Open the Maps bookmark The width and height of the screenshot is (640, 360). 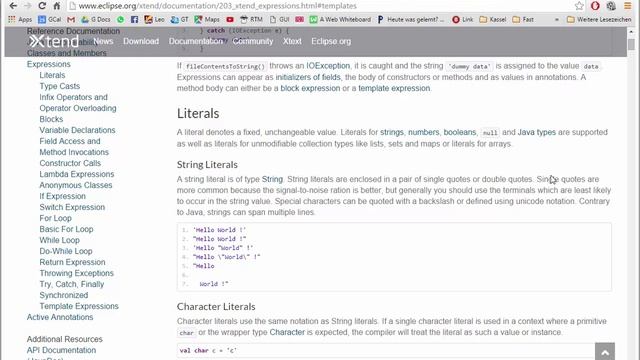click(207, 19)
